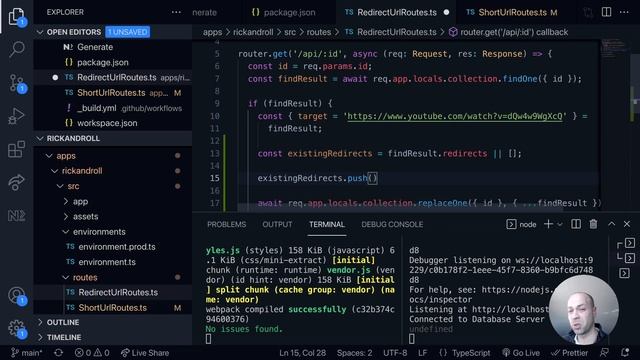640x360 pixels.
Task: Open ShortUrlRoutes.ts in routes folder
Action: point(113,308)
